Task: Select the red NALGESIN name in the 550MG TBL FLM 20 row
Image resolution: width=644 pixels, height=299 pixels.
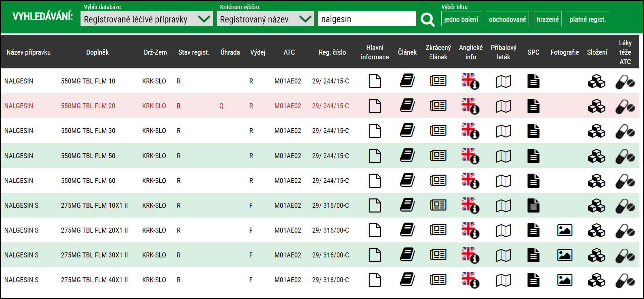Action: 19,106
